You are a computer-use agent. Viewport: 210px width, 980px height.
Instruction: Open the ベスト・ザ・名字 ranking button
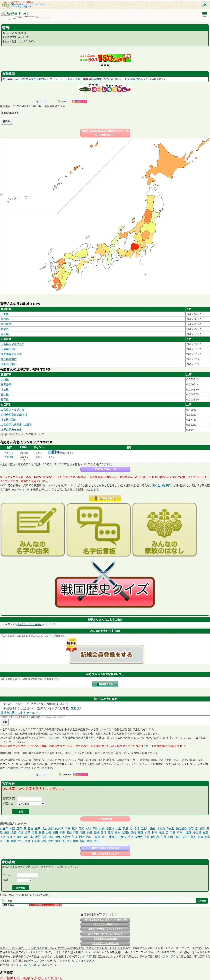click(105, 924)
